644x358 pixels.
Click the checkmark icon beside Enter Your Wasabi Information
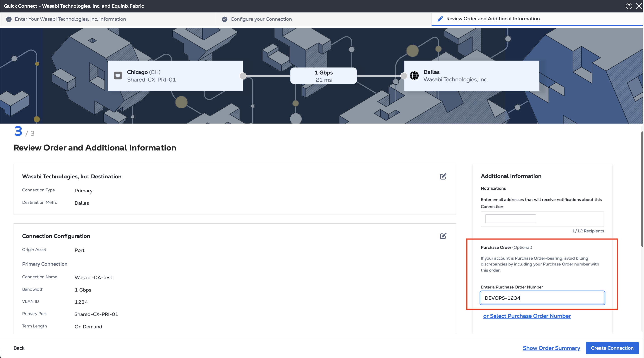coord(9,19)
